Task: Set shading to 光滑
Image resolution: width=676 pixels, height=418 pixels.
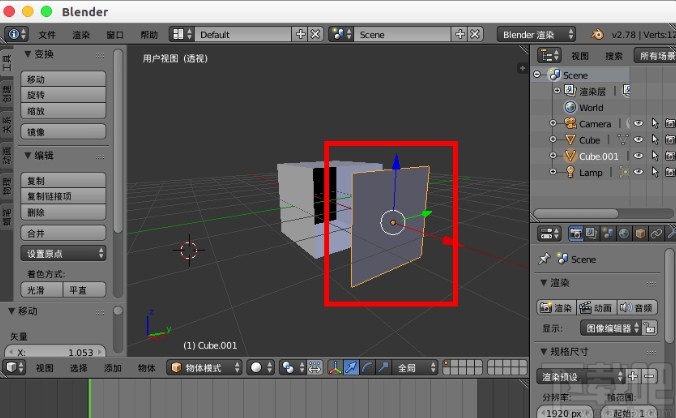Action: [42, 290]
